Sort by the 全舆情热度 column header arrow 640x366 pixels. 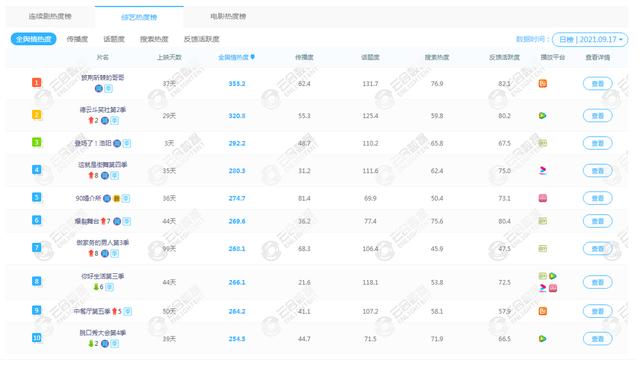coord(253,57)
